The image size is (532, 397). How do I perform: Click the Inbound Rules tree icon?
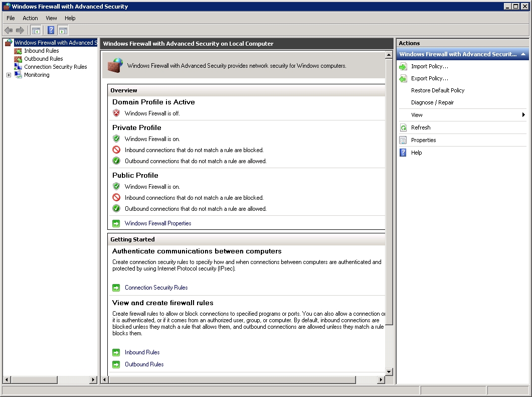coord(18,51)
